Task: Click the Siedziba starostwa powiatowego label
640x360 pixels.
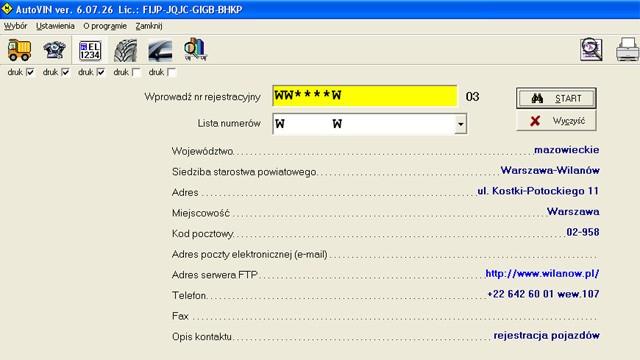Action: point(244,172)
